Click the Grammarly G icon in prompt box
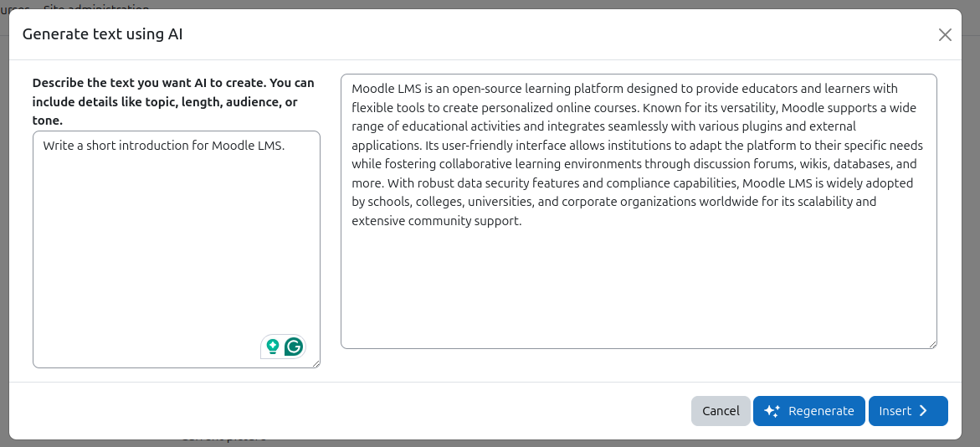Screen dimensions: 980x447 [294, 347]
